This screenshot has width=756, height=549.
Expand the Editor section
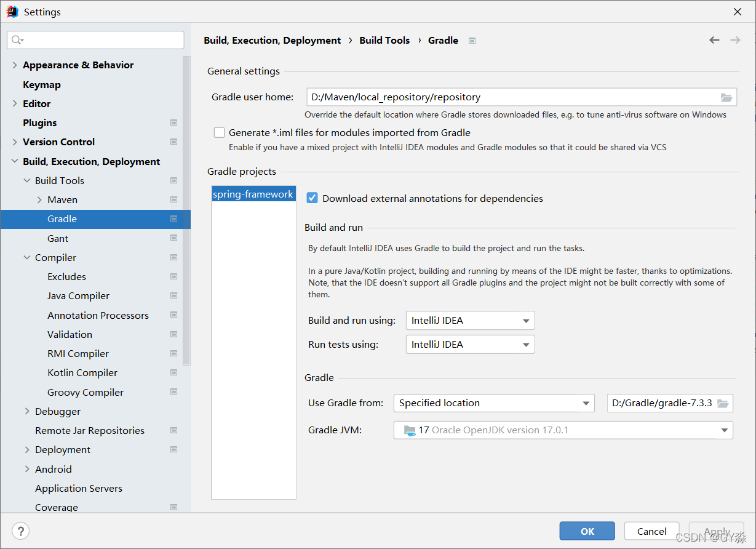pos(15,104)
